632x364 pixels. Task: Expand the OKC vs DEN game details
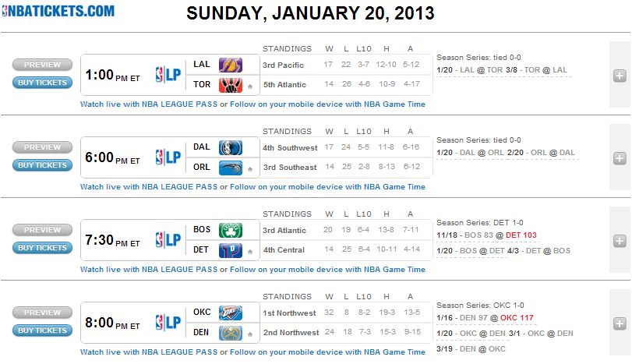620,323
